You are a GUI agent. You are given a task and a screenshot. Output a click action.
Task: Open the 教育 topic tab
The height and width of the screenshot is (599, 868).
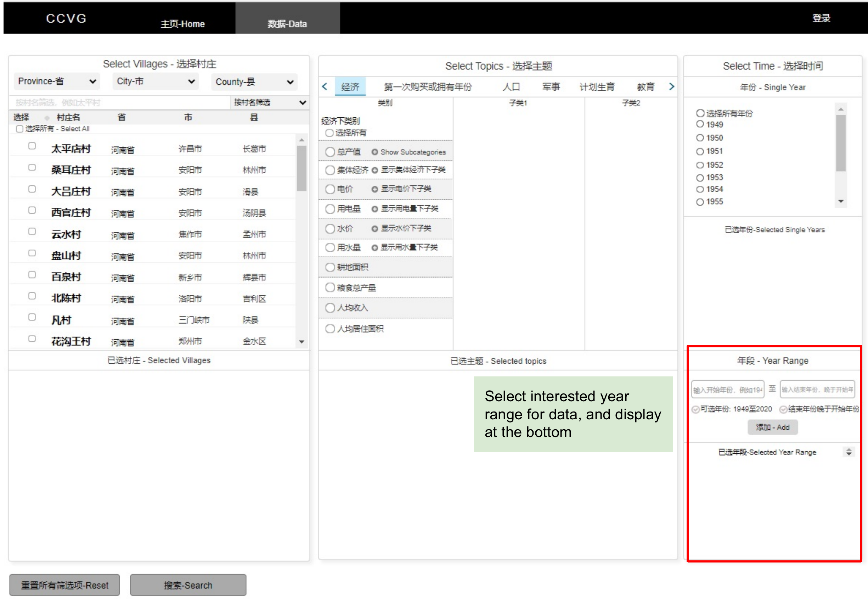tap(646, 87)
